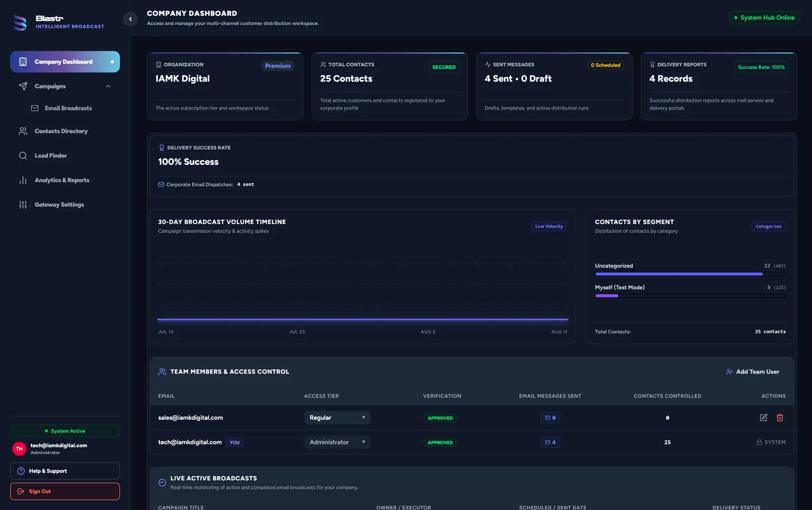Viewport: 812px width, 510px height.
Task: Click the Categories badge on segment card
Action: pos(768,226)
